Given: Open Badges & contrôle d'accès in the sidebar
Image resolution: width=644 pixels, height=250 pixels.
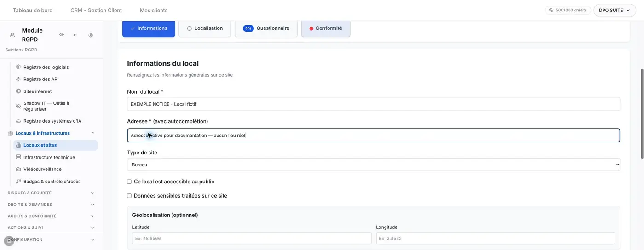Looking at the screenshot, I should click(x=55, y=182).
